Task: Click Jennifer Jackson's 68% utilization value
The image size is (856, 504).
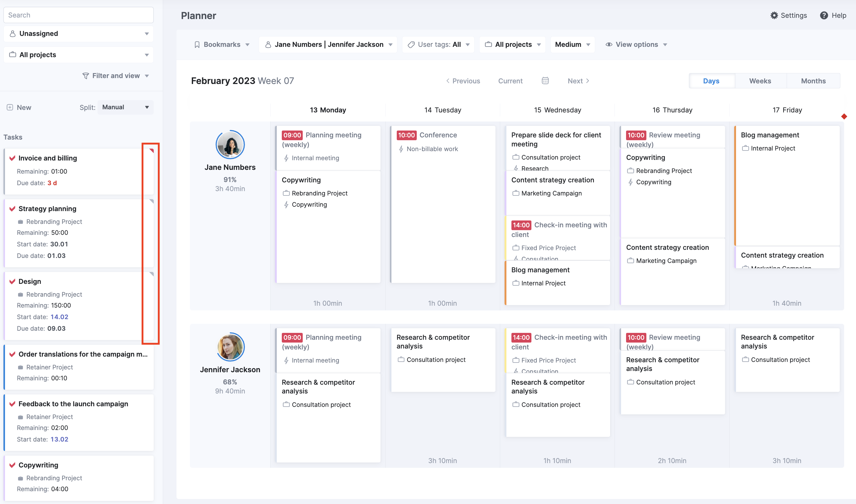Action: click(230, 382)
